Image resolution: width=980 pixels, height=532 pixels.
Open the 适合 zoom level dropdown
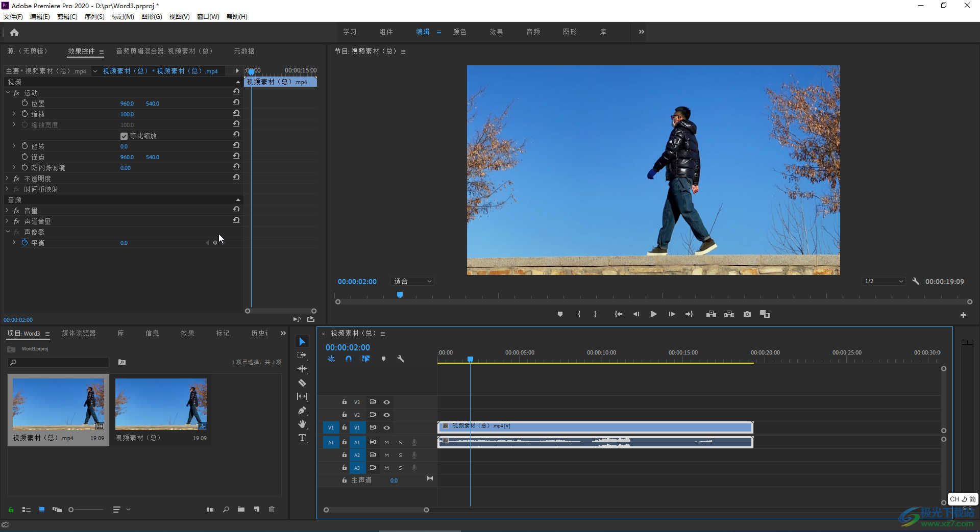pyautogui.click(x=412, y=282)
